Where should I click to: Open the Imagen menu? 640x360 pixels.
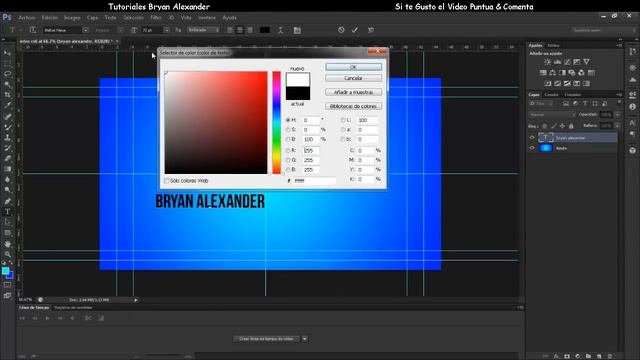pyautogui.click(x=72, y=18)
